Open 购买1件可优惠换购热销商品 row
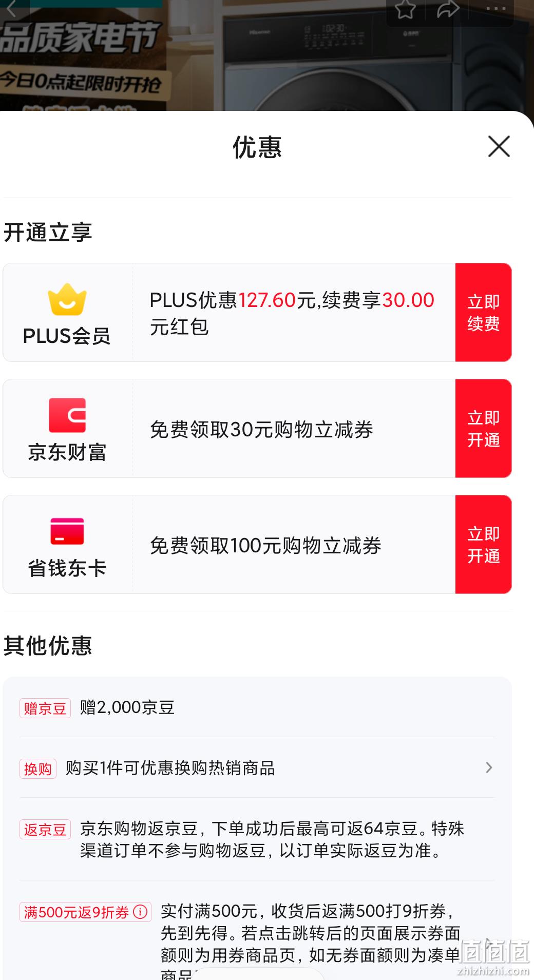 tap(257, 767)
